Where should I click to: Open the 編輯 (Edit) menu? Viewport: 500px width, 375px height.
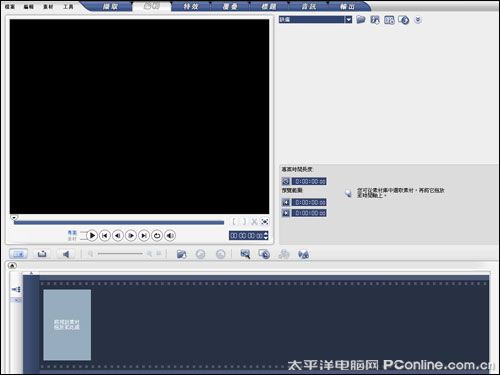coord(29,7)
